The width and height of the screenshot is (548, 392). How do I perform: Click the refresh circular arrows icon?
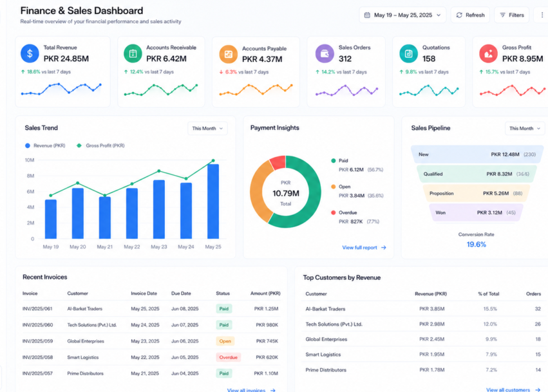click(459, 15)
